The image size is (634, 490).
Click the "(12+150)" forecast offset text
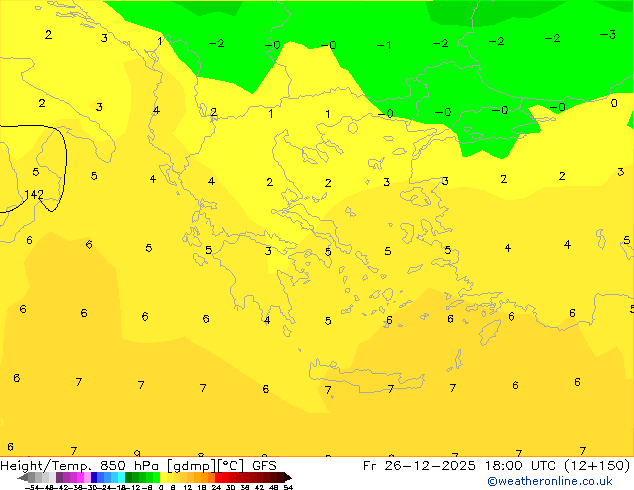click(x=597, y=466)
